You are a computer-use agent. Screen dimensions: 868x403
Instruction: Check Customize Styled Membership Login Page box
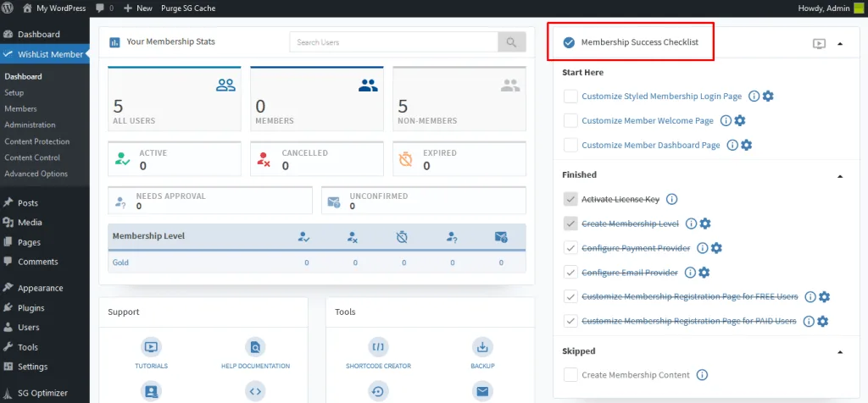point(570,97)
